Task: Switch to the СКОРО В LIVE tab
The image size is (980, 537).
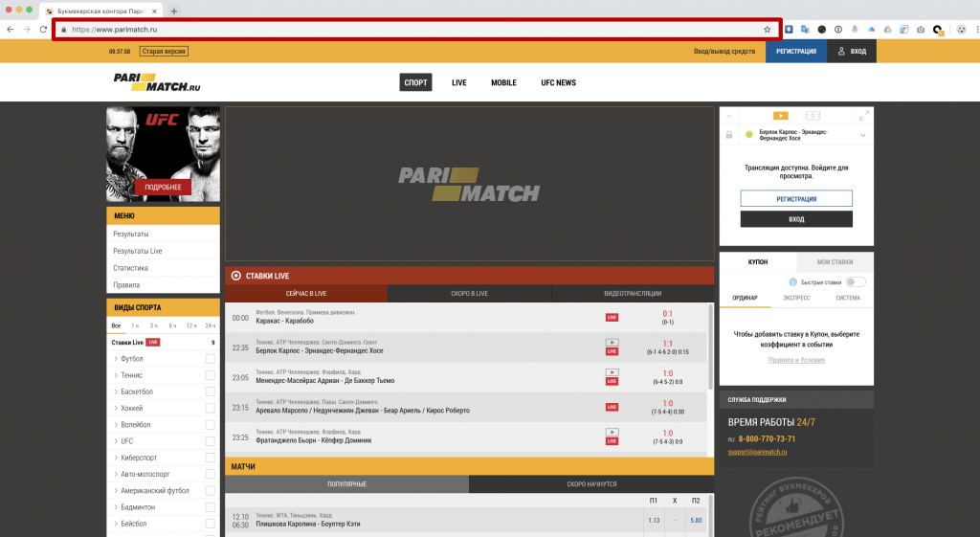Action: (469, 293)
